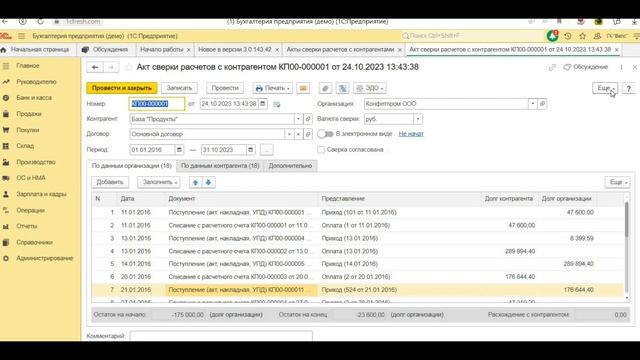Open the ОС и НМА section

[31, 178]
